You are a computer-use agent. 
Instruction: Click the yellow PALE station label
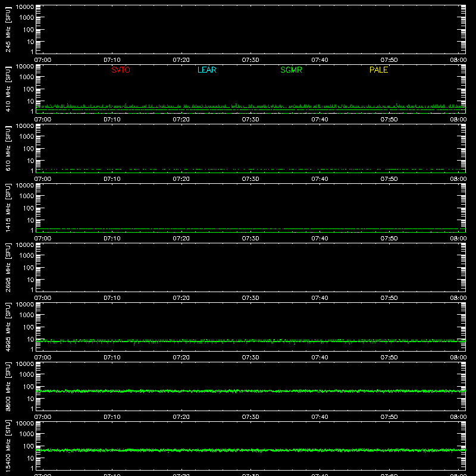tap(378, 70)
